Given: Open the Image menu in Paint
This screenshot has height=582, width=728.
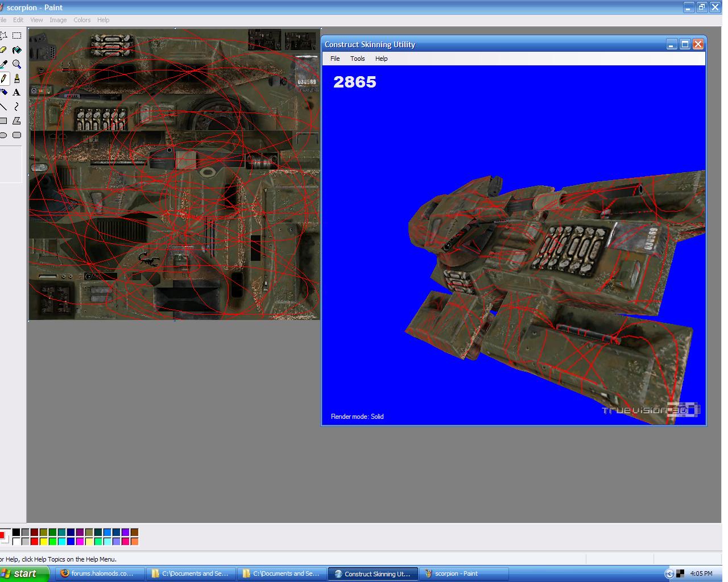Looking at the screenshot, I should pos(58,20).
